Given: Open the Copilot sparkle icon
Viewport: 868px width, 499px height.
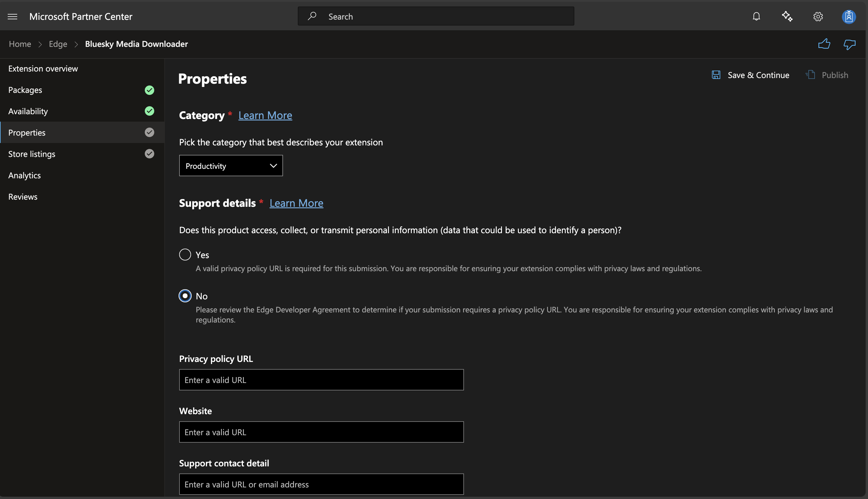Looking at the screenshot, I should [x=787, y=16].
